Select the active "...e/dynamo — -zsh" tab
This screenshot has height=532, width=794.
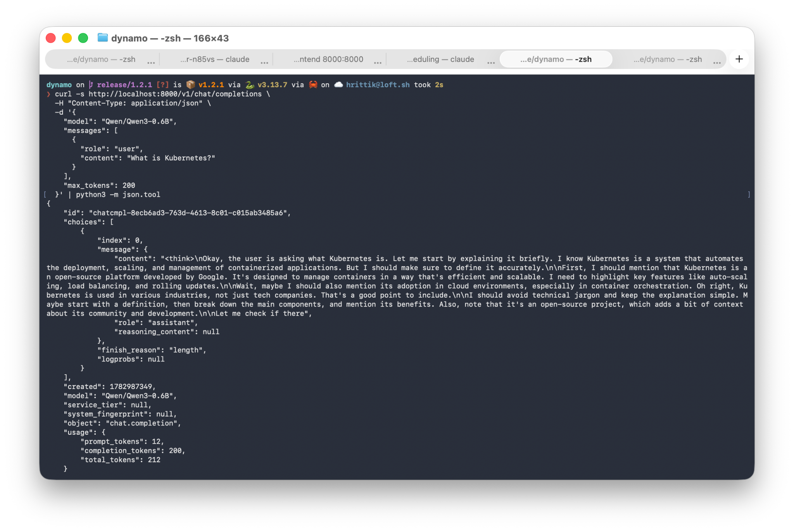tap(556, 59)
